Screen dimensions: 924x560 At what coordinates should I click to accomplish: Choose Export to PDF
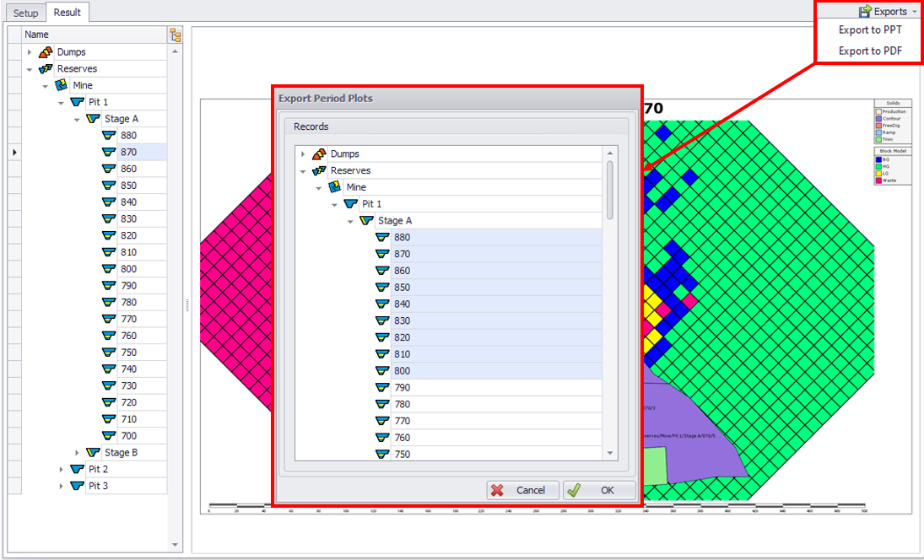click(x=869, y=51)
